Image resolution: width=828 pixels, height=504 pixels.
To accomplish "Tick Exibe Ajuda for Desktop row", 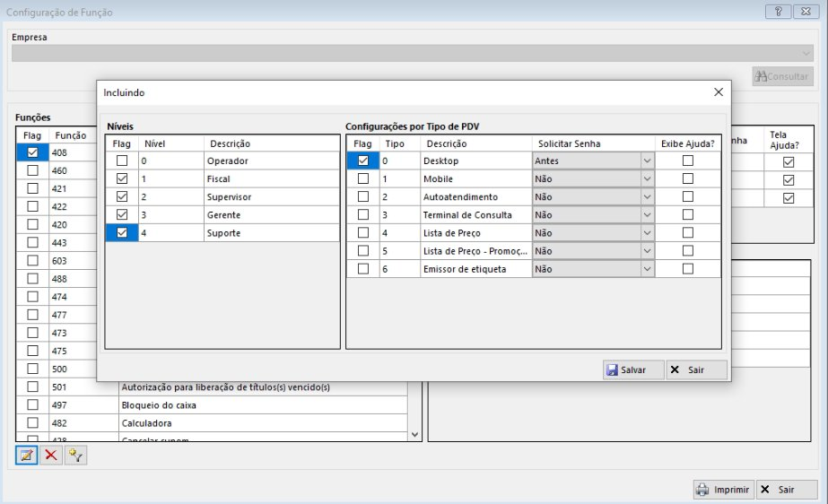I will [x=688, y=161].
